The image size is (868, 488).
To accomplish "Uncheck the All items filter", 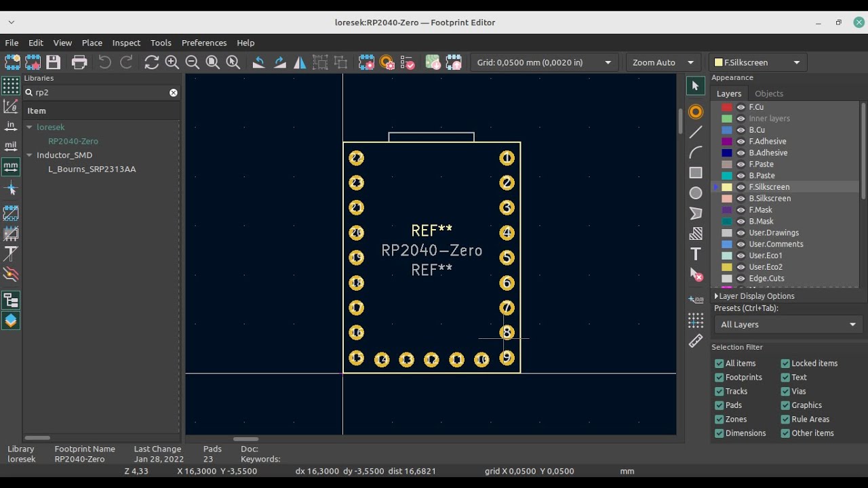I will (x=719, y=363).
